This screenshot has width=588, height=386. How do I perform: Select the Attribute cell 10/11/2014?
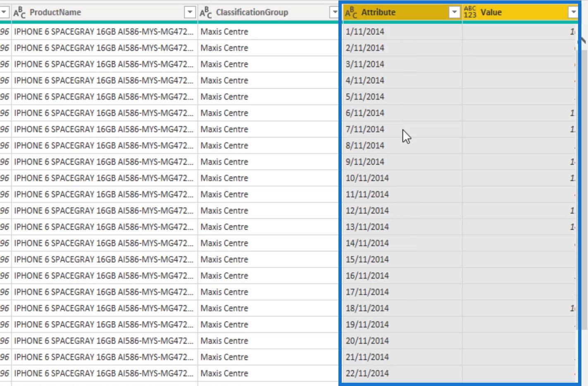[x=402, y=178]
